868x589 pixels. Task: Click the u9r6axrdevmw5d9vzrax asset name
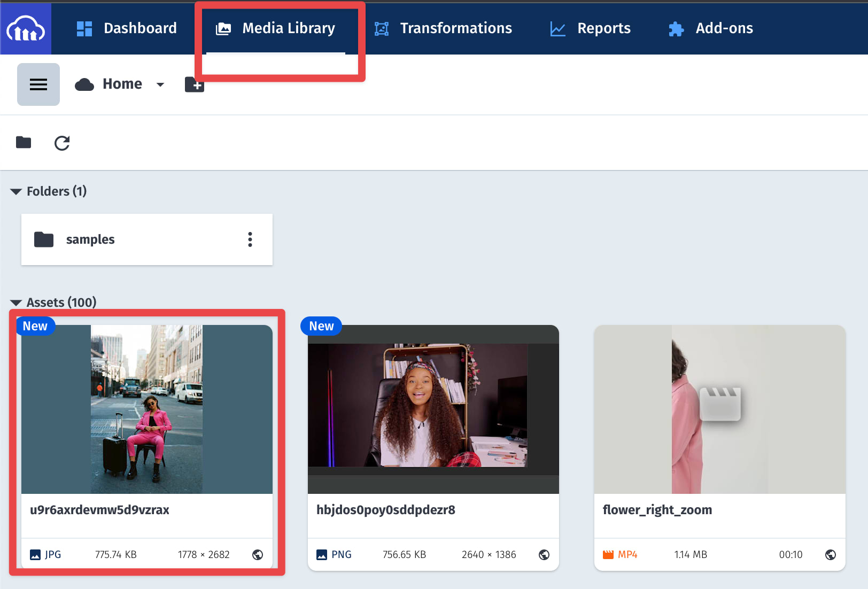click(99, 510)
